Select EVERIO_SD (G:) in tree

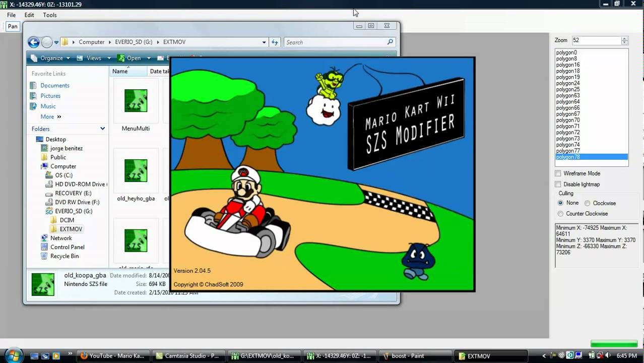coord(74,212)
